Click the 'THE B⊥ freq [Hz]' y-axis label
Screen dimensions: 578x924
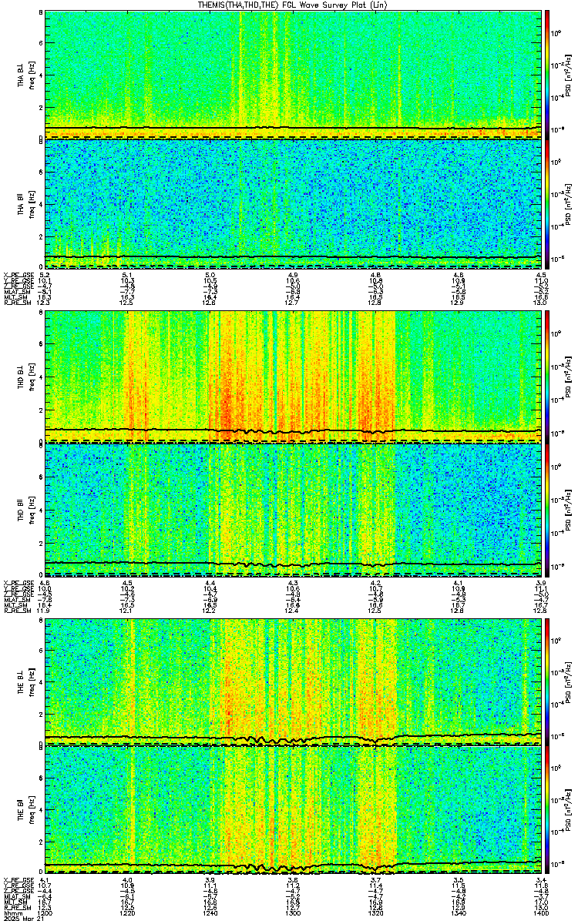tap(25, 681)
